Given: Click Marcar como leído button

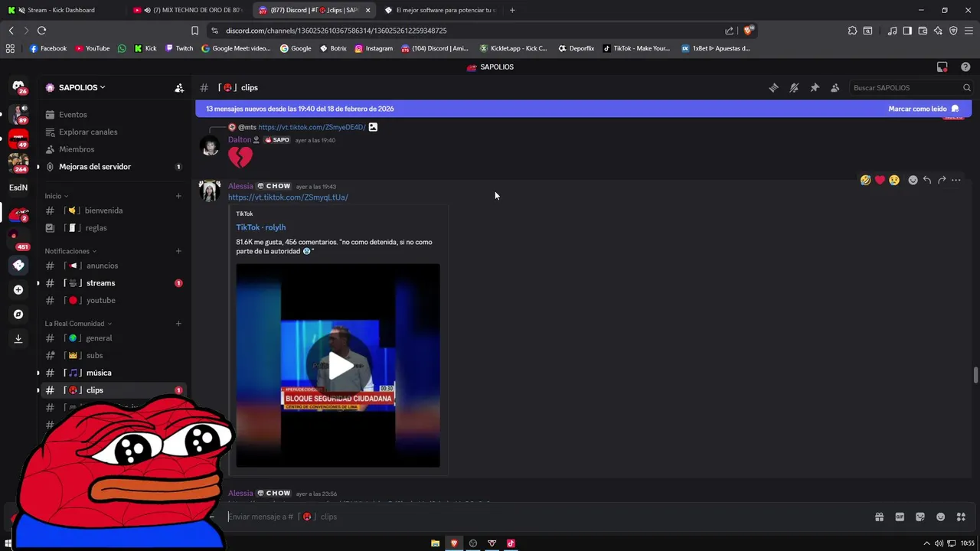Looking at the screenshot, I should pos(923,109).
